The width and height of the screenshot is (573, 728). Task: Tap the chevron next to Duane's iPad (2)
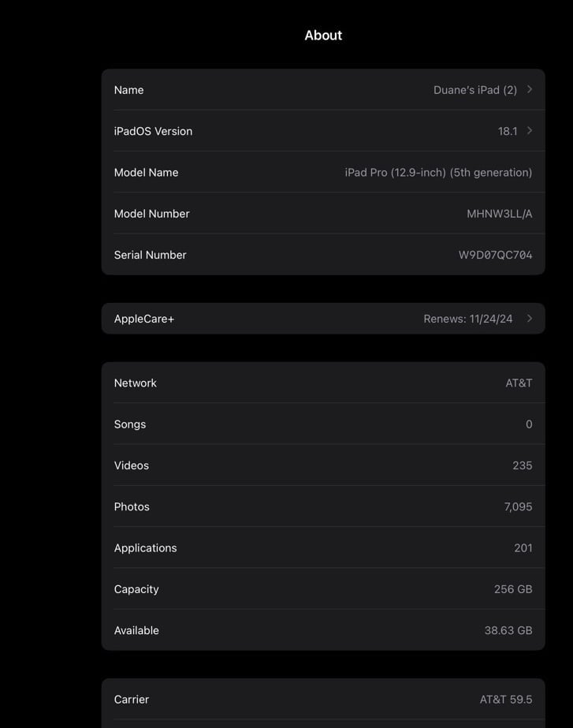[x=530, y=89]
